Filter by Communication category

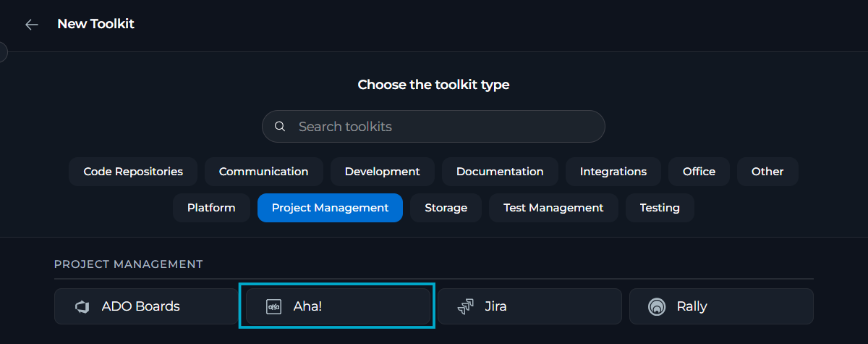[x=264, y=172]
